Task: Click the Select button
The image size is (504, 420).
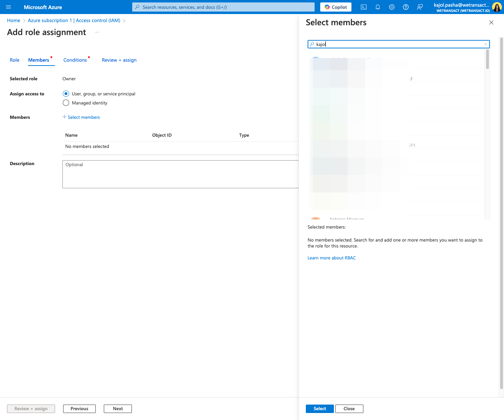Action: tap(320, 409)
